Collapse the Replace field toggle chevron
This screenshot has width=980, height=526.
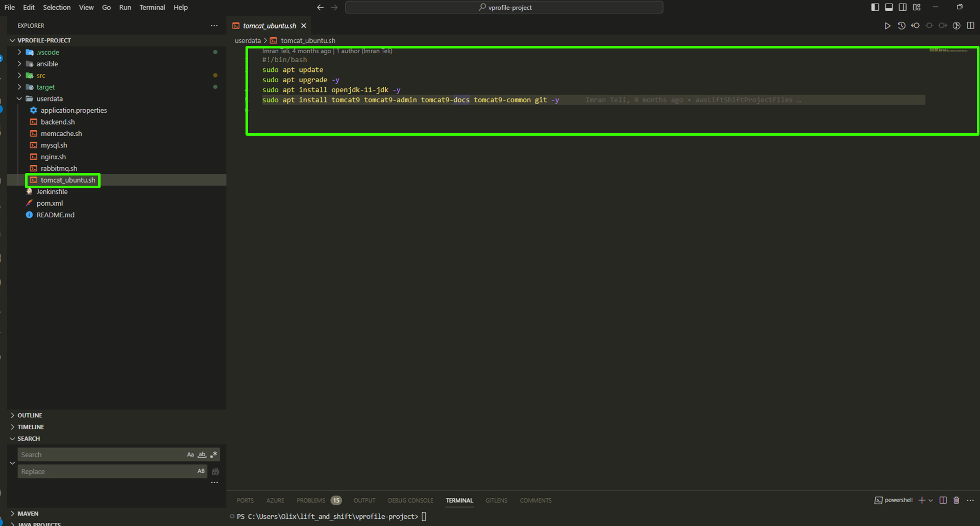tap(12, 463)
